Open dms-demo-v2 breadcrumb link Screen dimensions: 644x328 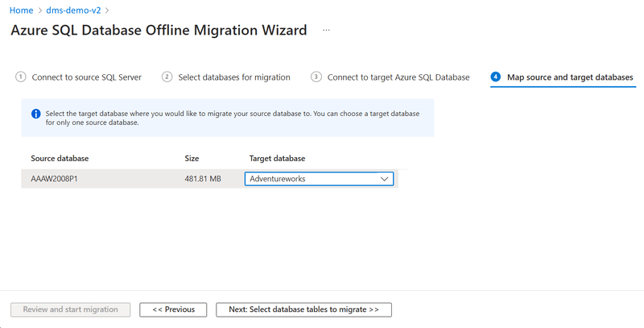pos(73,10)
